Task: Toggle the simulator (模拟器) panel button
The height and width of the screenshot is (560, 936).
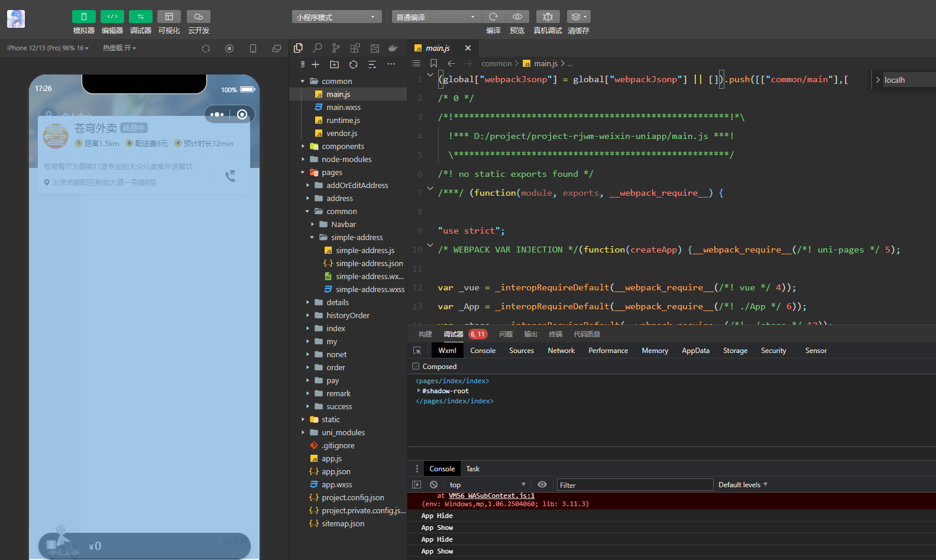Action: click(x=83, y=17)
